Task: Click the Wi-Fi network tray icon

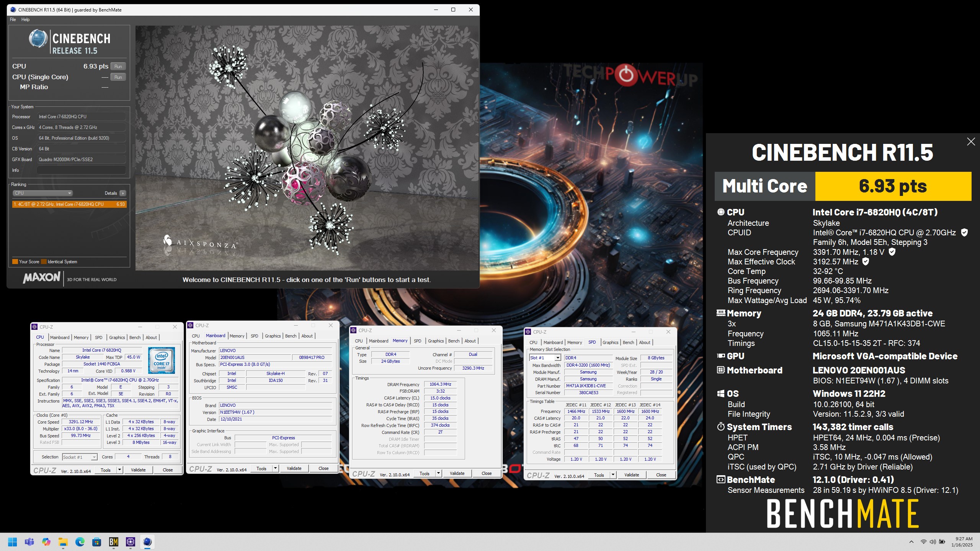Action: [923, 542]
